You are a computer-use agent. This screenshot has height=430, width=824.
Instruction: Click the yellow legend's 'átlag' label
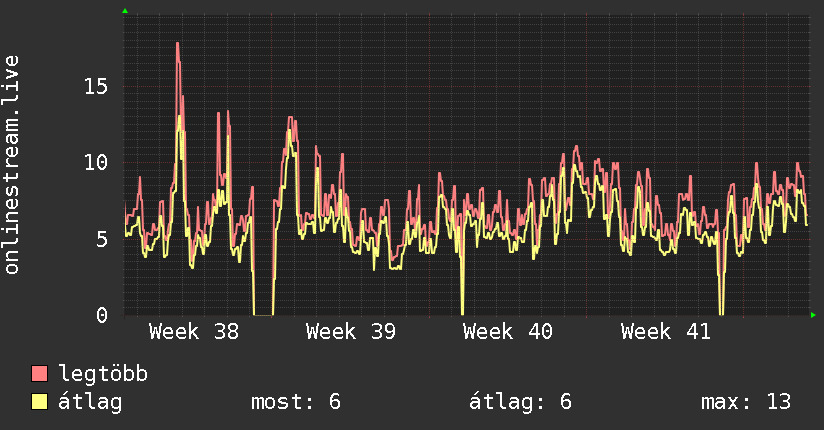90,402
